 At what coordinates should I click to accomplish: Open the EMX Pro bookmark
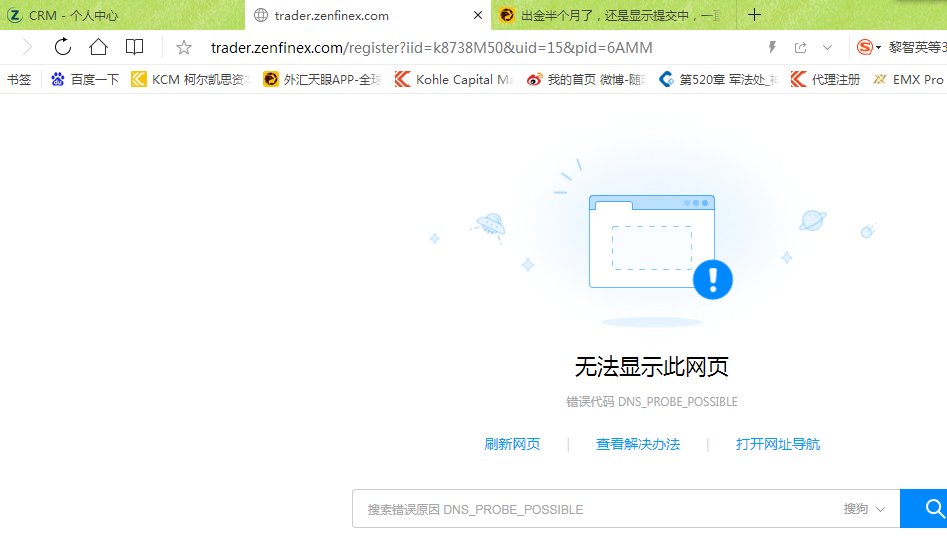(x=908, y=79)
